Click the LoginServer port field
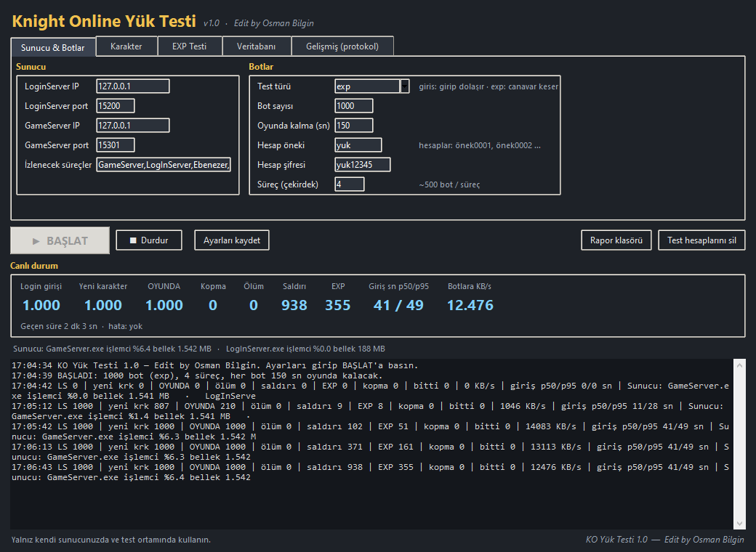Image resolution: width=756 pixels, height=552 pixels. click(x=116, y=106)
